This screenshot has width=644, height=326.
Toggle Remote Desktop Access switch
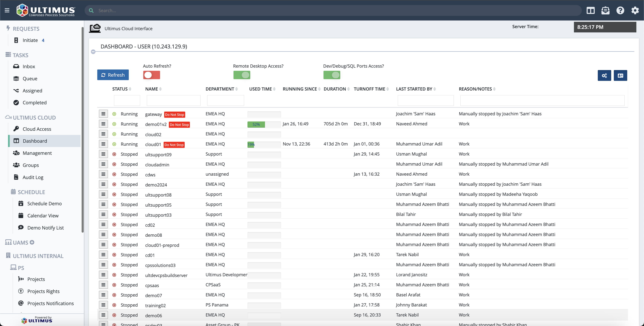[242, 75]
